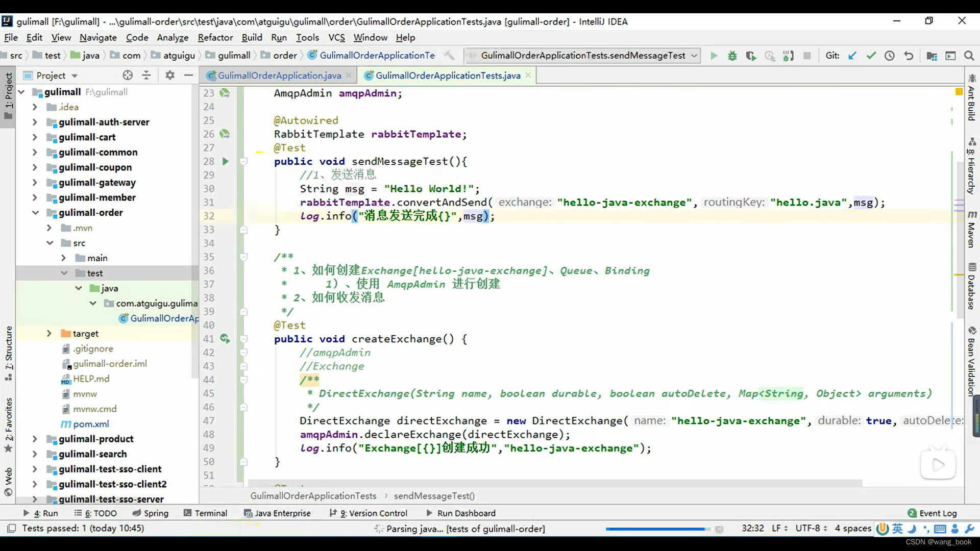Revert changes with rollback icon

click(x=909, y=56)
